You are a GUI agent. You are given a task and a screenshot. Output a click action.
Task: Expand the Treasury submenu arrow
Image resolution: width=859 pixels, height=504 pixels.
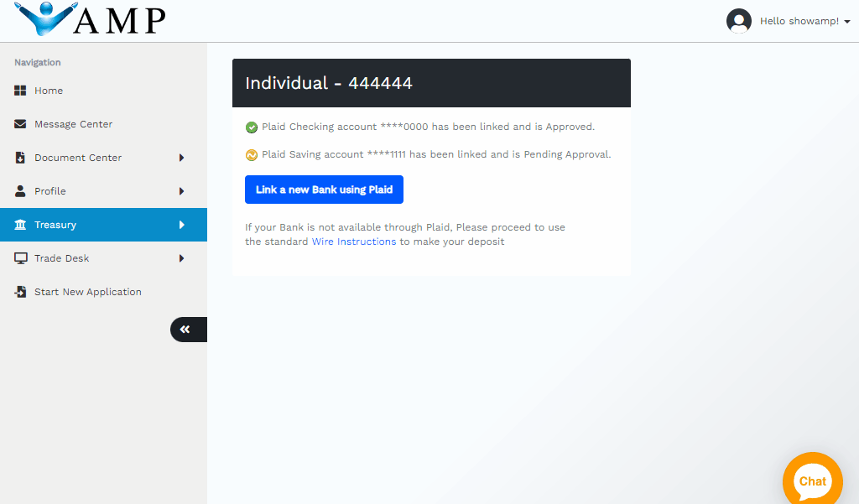181,225
